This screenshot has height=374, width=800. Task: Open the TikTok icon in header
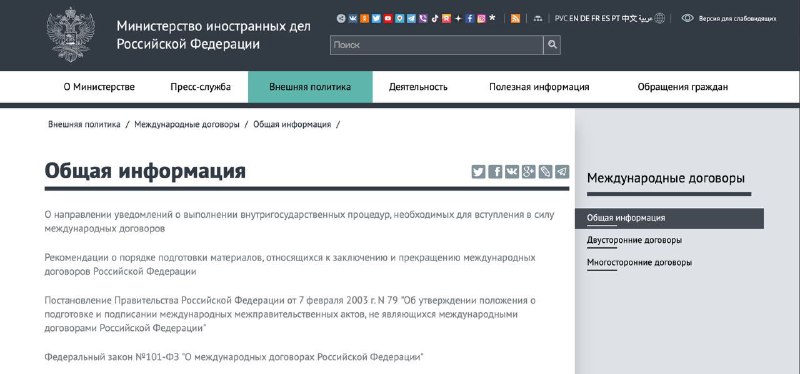tap(435, 19)
